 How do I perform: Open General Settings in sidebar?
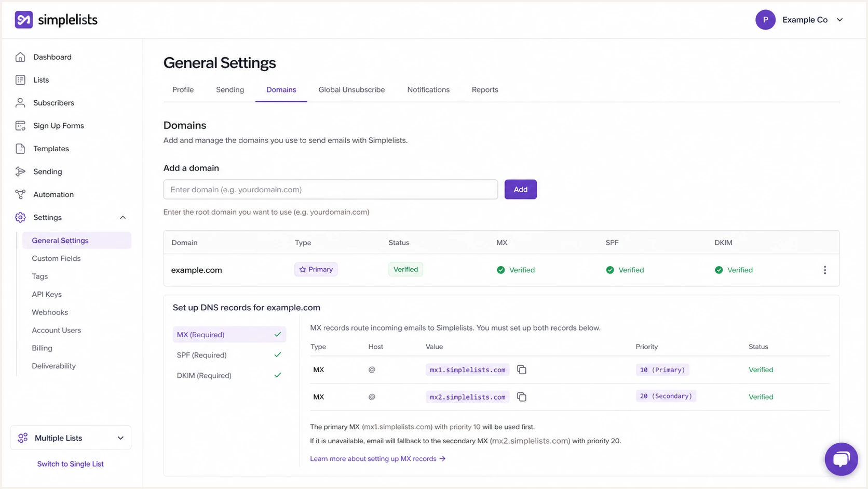click(76, 241)
